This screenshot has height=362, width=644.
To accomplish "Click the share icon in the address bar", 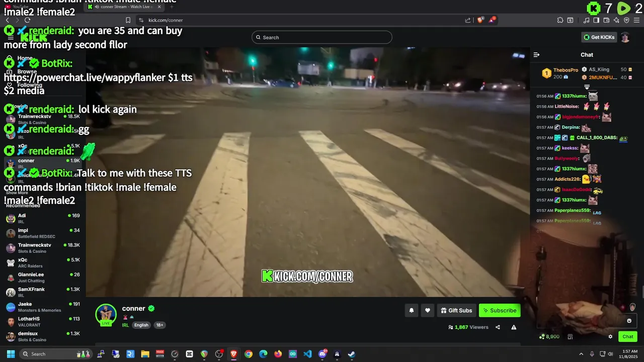I will click(468, 20).
